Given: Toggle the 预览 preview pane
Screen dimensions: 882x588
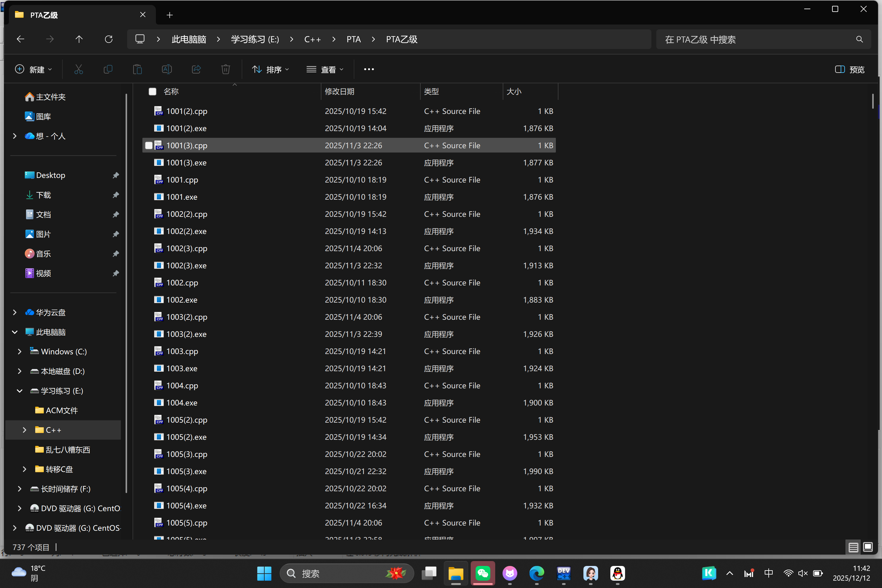Looking at the screenshot, I should (849, 70).
